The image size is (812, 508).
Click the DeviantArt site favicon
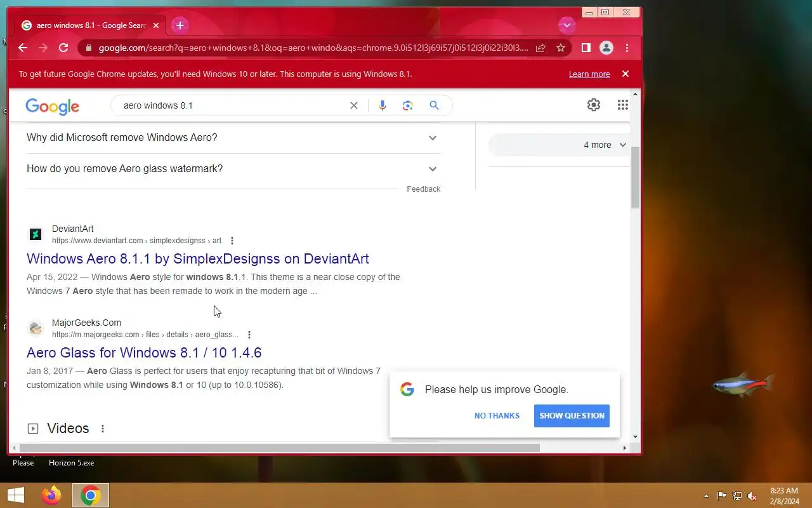(36, 234)
